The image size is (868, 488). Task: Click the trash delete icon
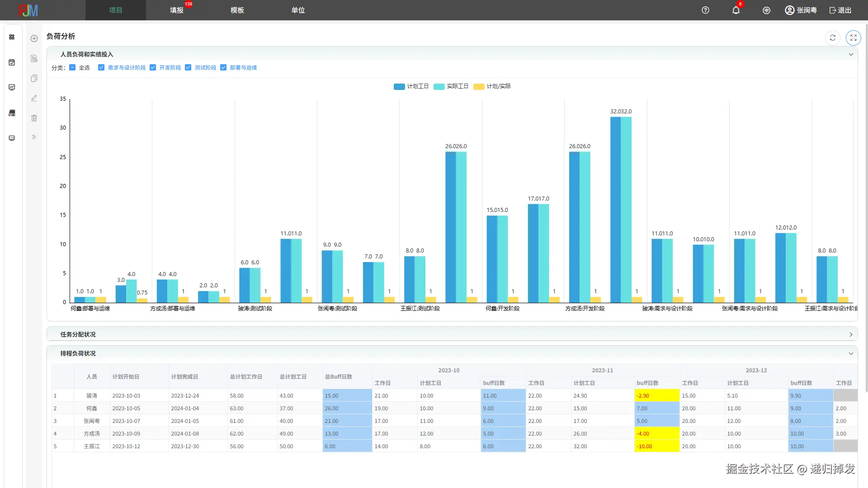[34, 118]
